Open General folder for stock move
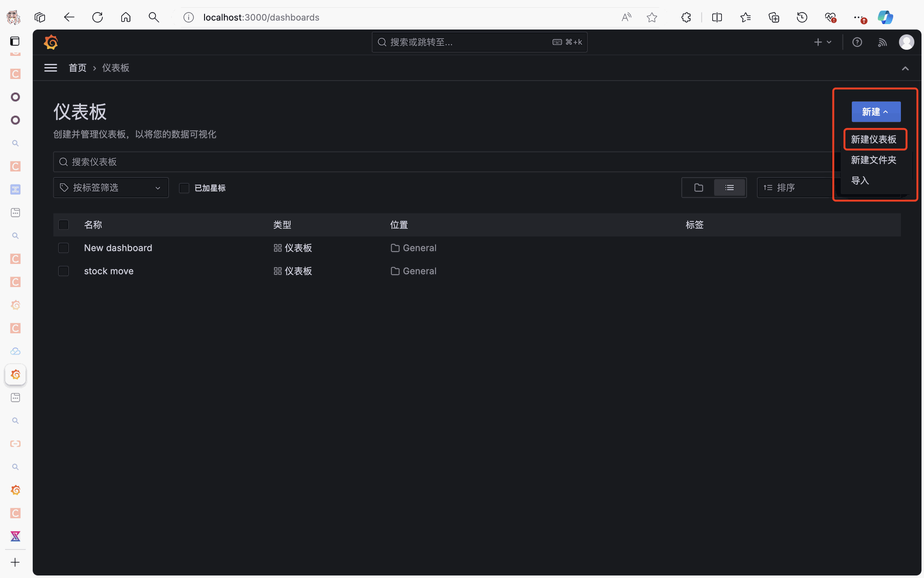This screenshot has height=578, width=924. [414, 271]
